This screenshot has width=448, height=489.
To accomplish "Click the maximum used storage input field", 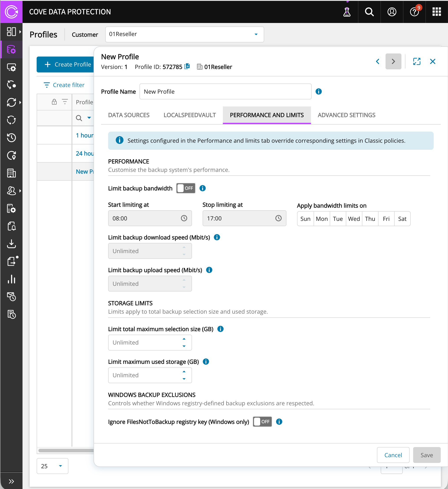I will [x=150, y=375].
